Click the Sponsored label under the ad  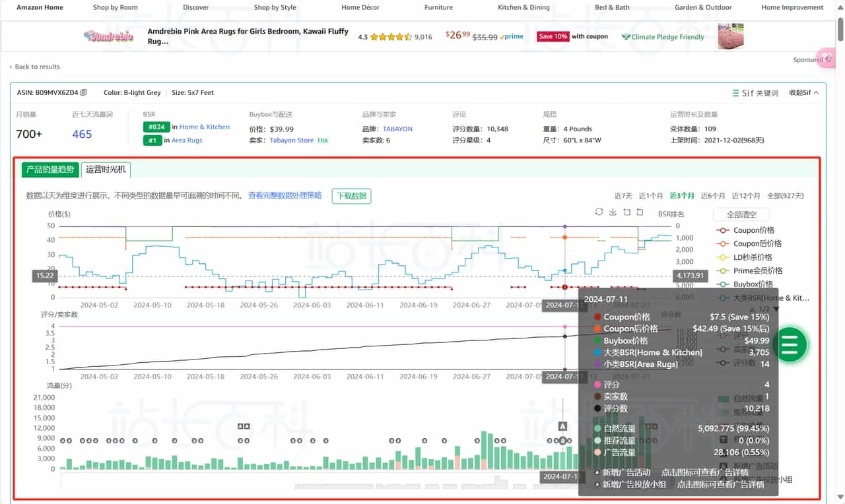coord(808,60)
